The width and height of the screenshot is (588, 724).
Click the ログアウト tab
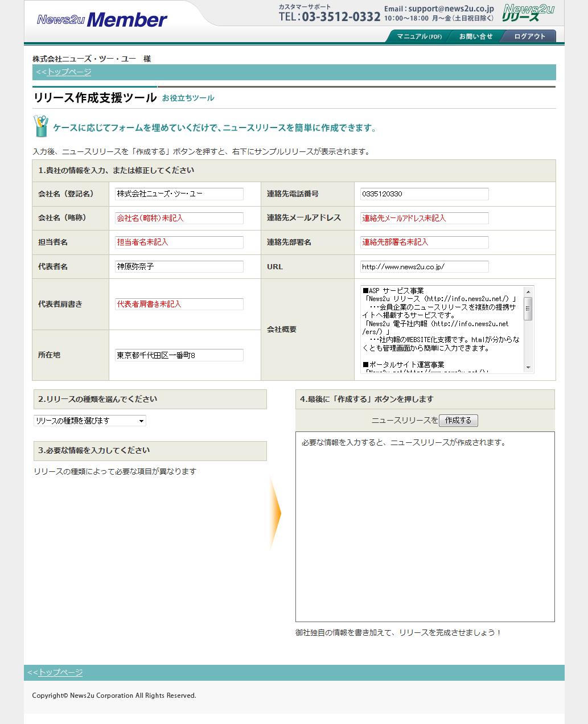tap(529, 36)
